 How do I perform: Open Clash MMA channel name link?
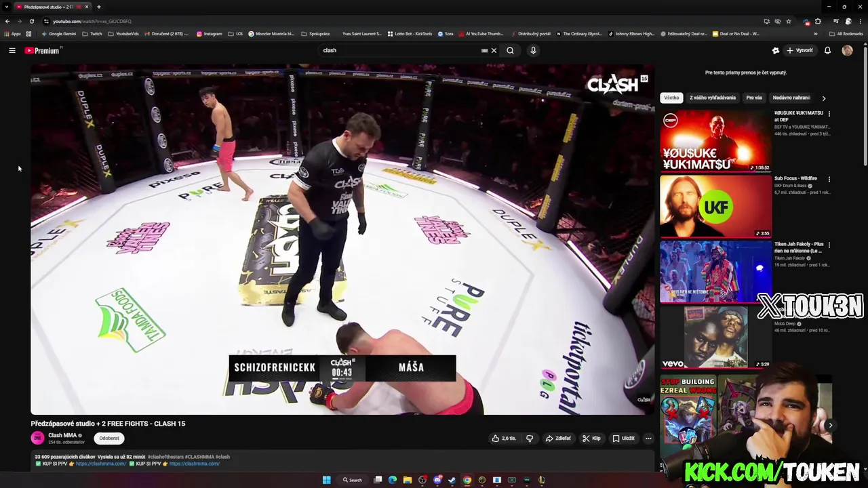(62, 435)
